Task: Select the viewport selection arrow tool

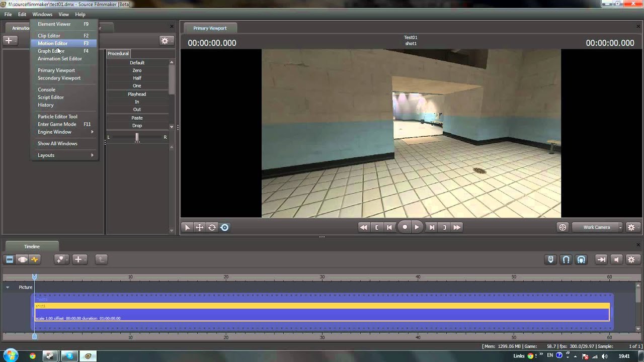Action: point(187,227)
